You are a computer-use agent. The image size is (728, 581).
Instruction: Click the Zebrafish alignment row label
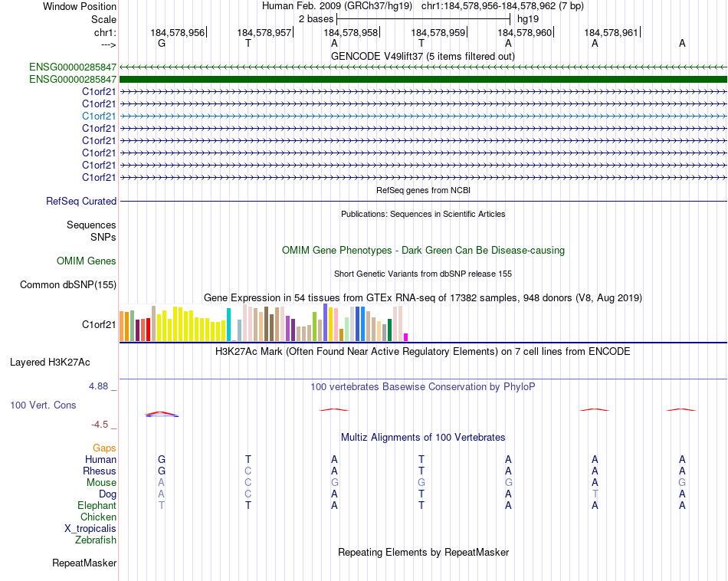coord(96,540)
